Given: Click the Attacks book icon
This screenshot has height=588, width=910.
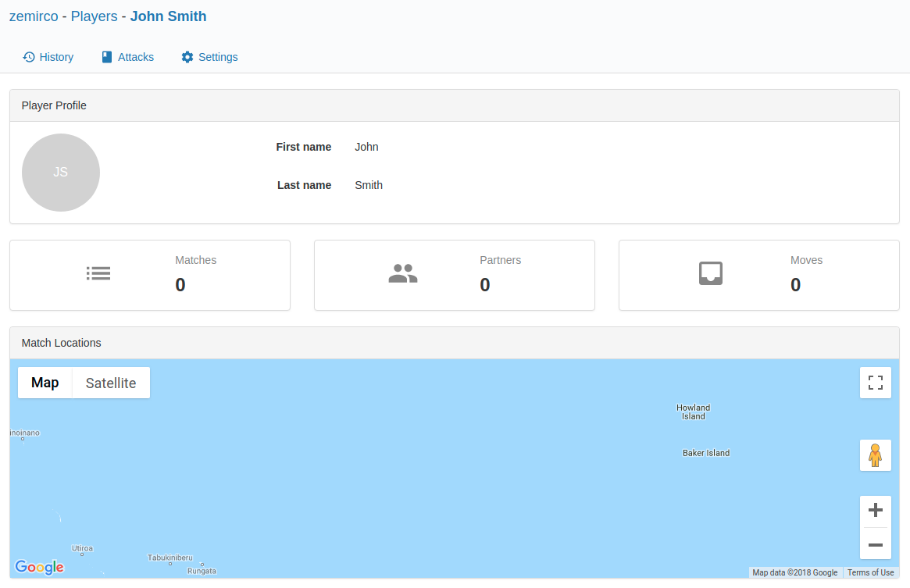Looking at the screenshot, I should [107, 57].
